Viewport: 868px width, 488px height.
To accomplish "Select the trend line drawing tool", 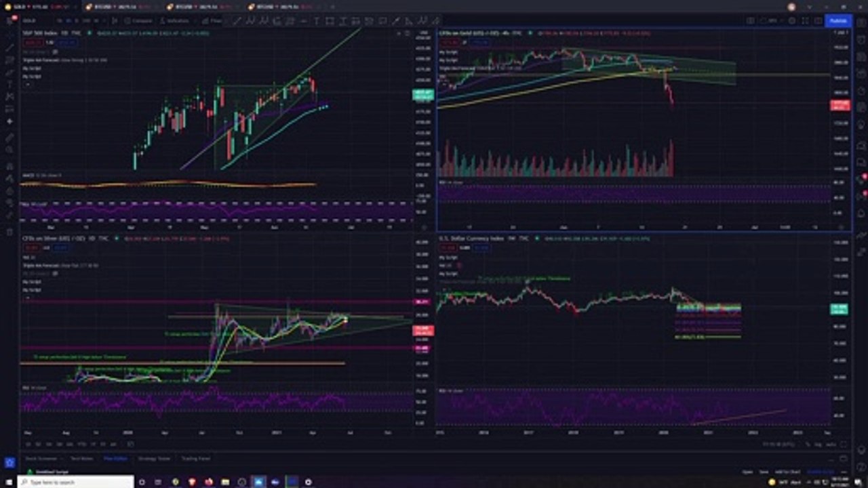I will [x=9, y=47].
